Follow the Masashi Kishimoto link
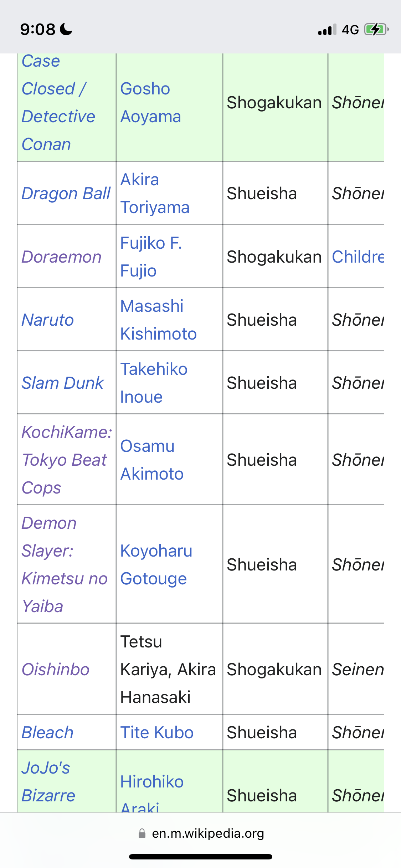The height and width of the screenshot is (868, 401). [x=158, y=320]
